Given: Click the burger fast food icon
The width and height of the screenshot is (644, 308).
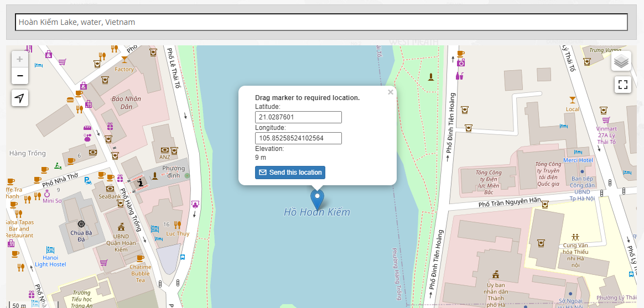Looking at the screenshot, I should [70, 100].
